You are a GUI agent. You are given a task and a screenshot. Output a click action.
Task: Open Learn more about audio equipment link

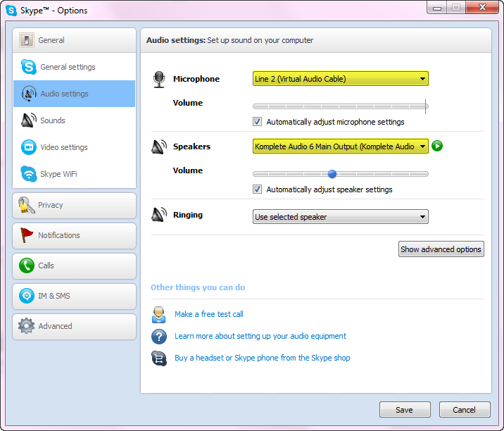click(x=260, y=336)
